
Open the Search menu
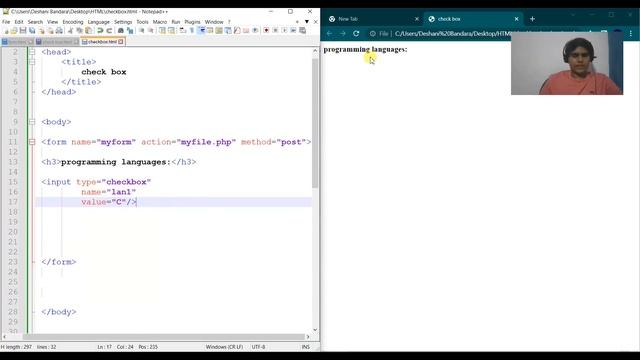35,22
